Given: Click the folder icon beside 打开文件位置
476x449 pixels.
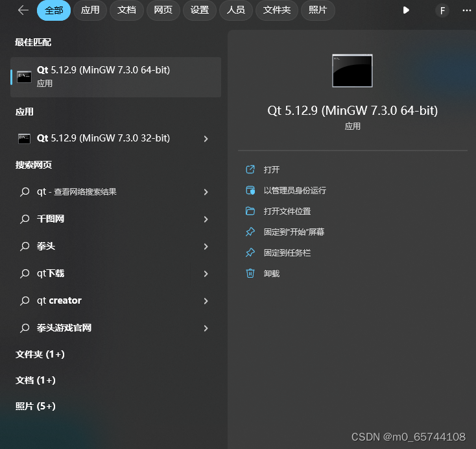Looking at the screenshot, I should [250, 211].
